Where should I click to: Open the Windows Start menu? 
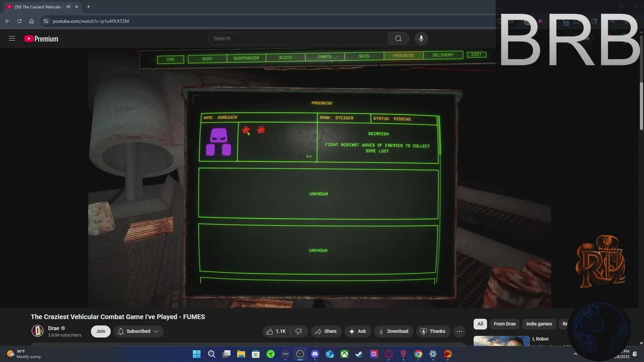click(x=197, y=354)
